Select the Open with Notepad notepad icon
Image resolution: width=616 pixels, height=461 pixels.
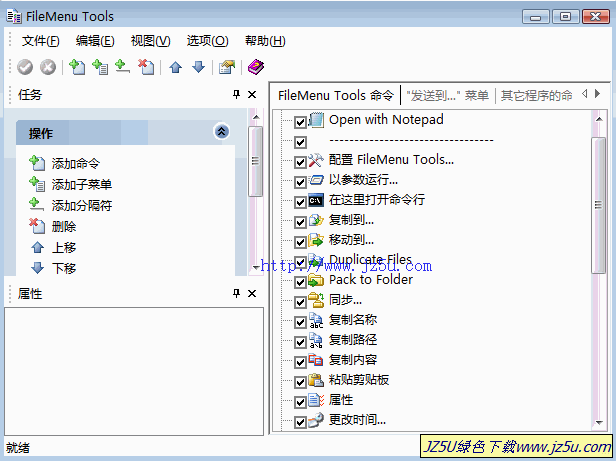[316, 120]
